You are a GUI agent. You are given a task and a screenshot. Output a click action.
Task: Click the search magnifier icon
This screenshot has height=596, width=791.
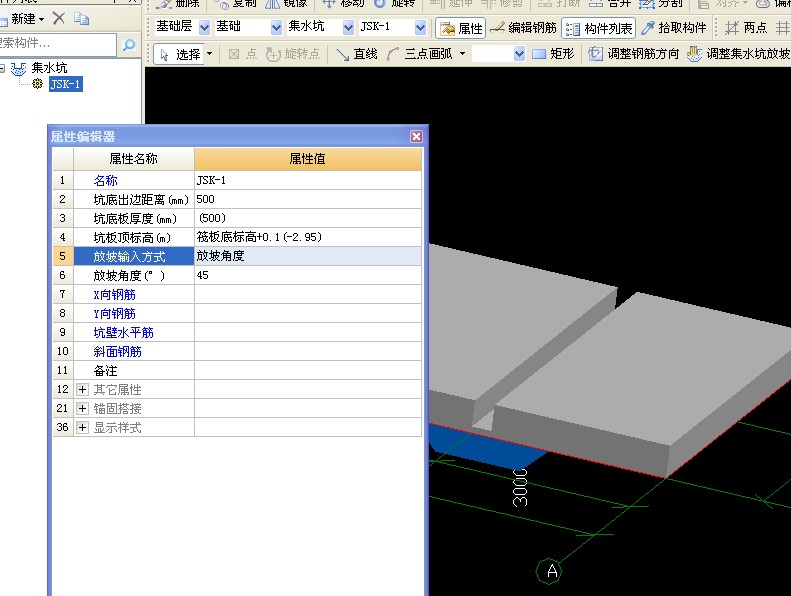tap(129, 44)
